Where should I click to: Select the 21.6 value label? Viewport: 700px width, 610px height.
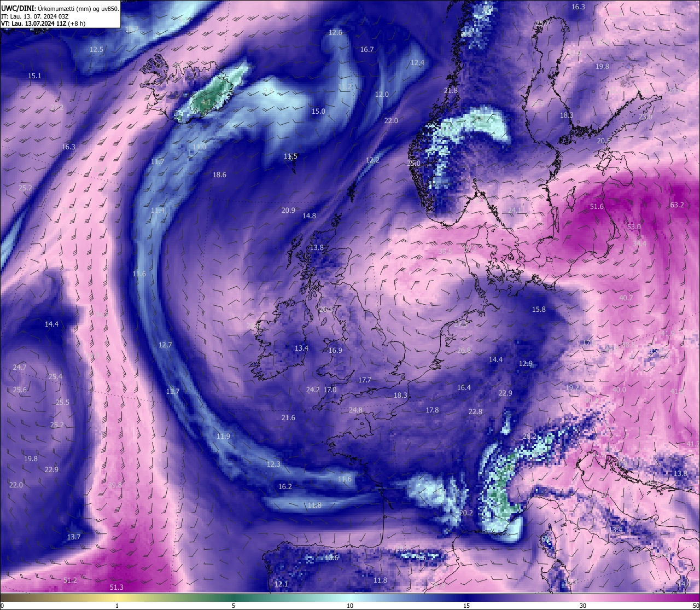pyautogui.click(x=288, y=418)
